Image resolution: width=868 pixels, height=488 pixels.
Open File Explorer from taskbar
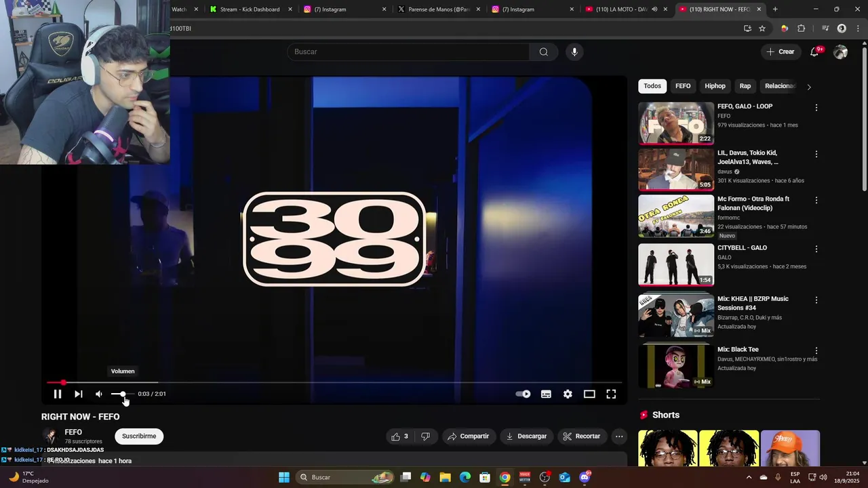tap(446, 477)
